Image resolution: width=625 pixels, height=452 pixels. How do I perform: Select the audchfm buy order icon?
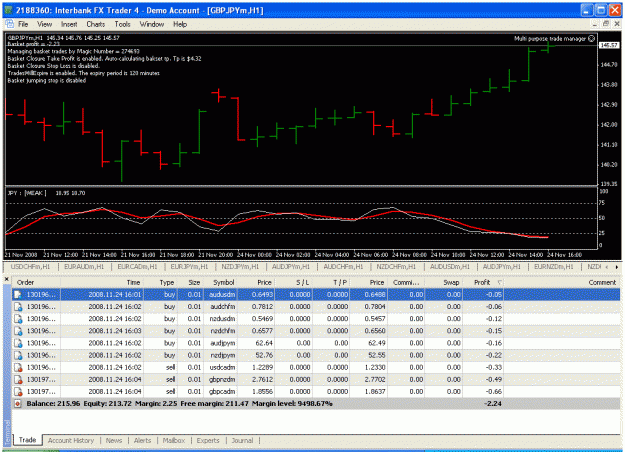(18, 307)
